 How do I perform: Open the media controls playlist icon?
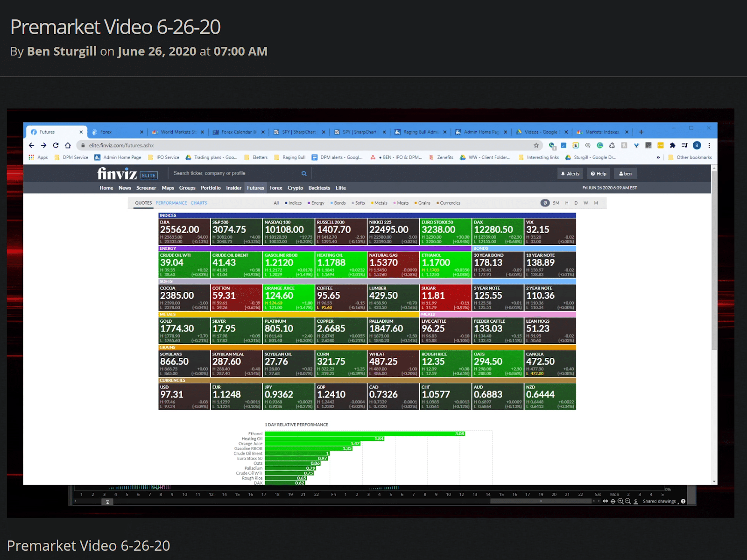click(684, 145)
